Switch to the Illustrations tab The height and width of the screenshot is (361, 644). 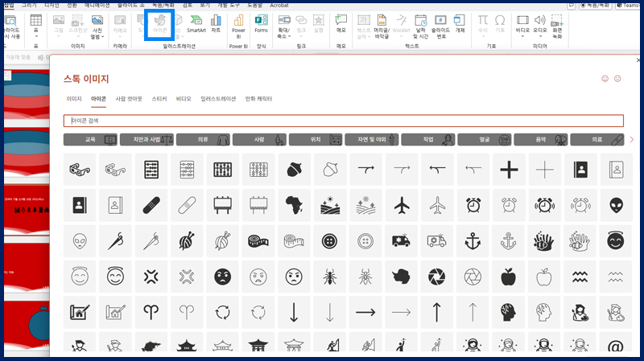[x=218, y=99]
